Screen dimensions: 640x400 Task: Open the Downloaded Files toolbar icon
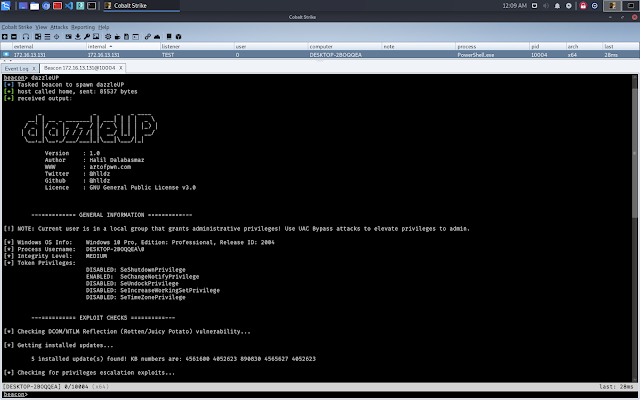pyautogui.click(x=78, y=37)
